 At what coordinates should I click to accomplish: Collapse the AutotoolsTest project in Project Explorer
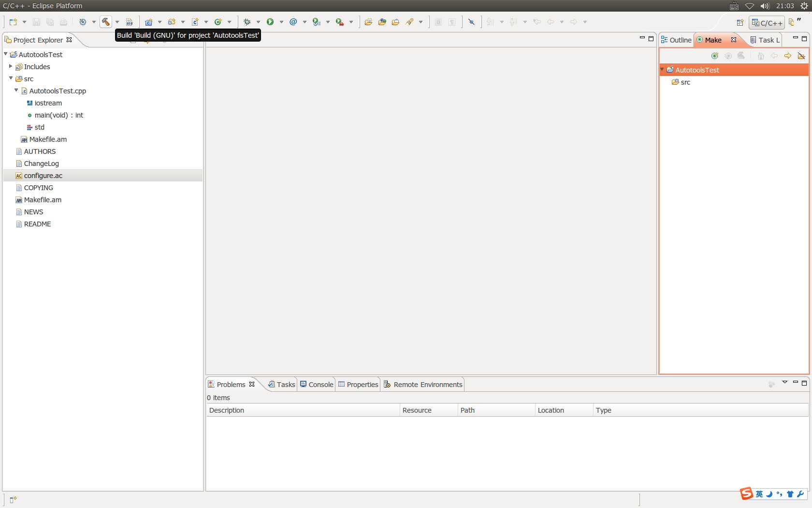click(6, 54)
